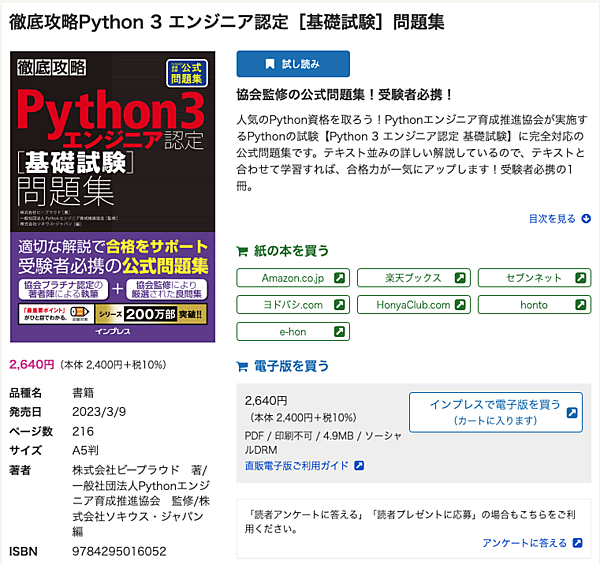Screen dimensions: 600x565
Task: Expand the 目次を見る table of contents
Action: 552,218
